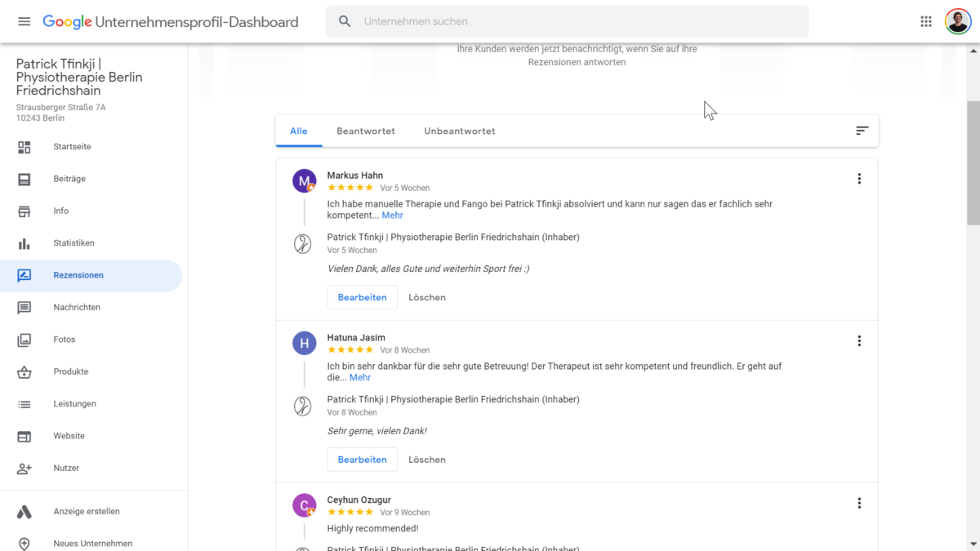
Task: Open the account profile avatar
Action: 958,22
